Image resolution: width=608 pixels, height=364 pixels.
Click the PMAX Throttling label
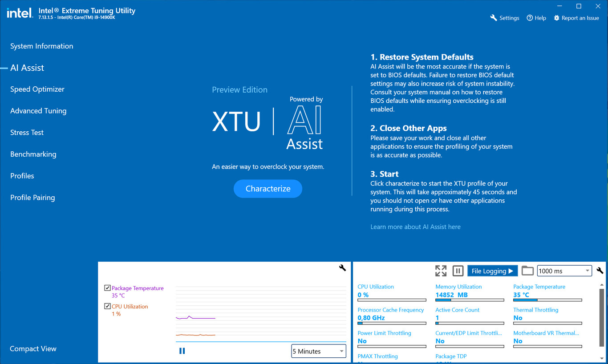tap(377, 356)
